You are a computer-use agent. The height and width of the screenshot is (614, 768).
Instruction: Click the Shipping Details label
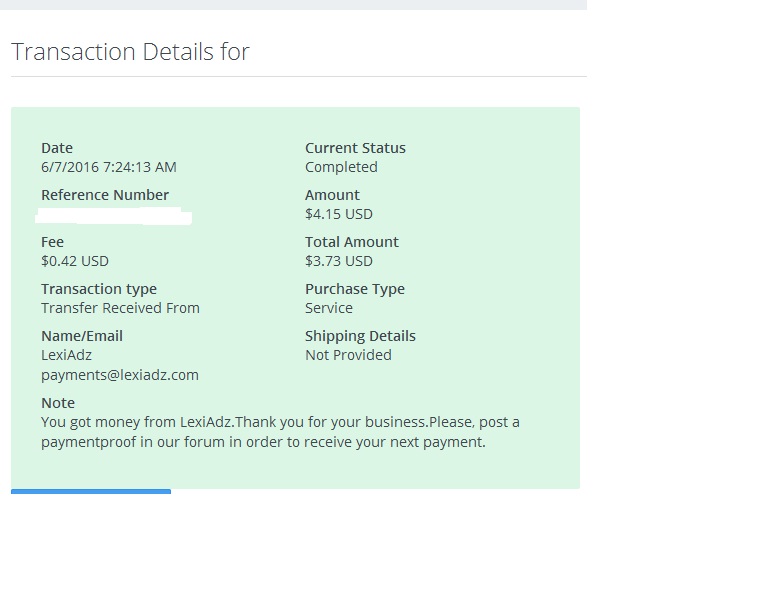(360, 336)
